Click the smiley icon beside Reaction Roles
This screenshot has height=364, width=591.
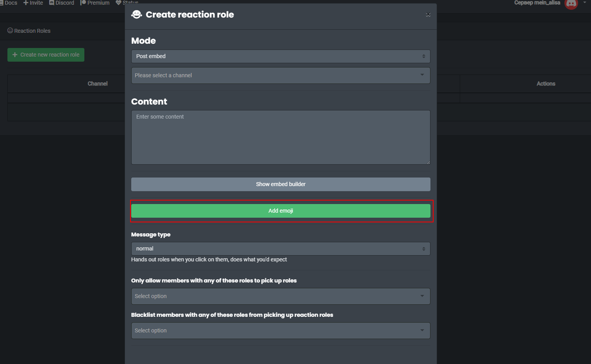pyautogui.click(x=10, y=30)
